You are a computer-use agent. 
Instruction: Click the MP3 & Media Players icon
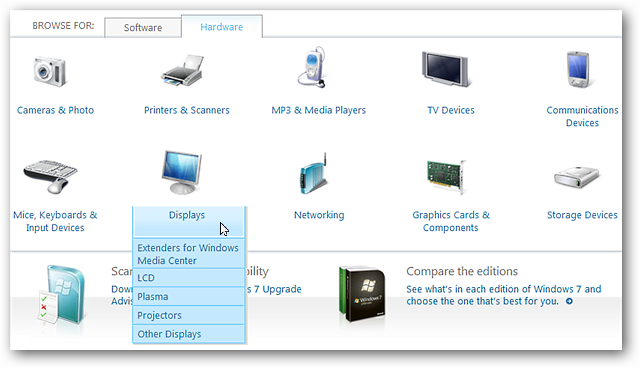pyautogui.click(x=312, y=67)
